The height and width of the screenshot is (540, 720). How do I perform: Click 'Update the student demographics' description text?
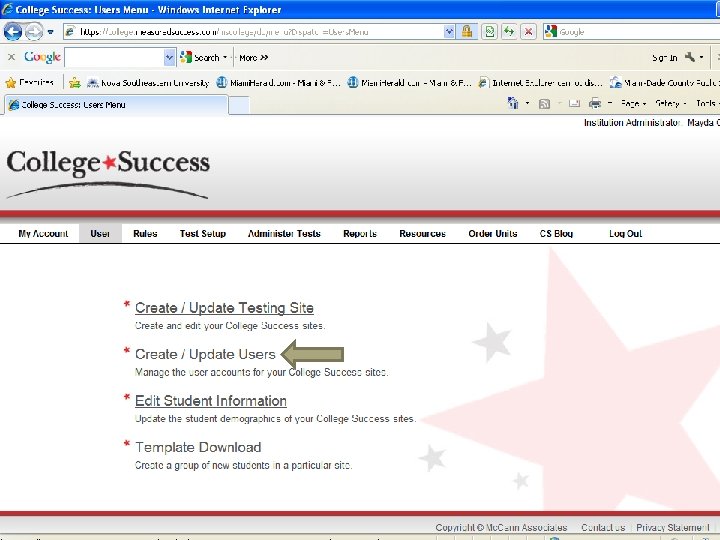tap(275, 418)
